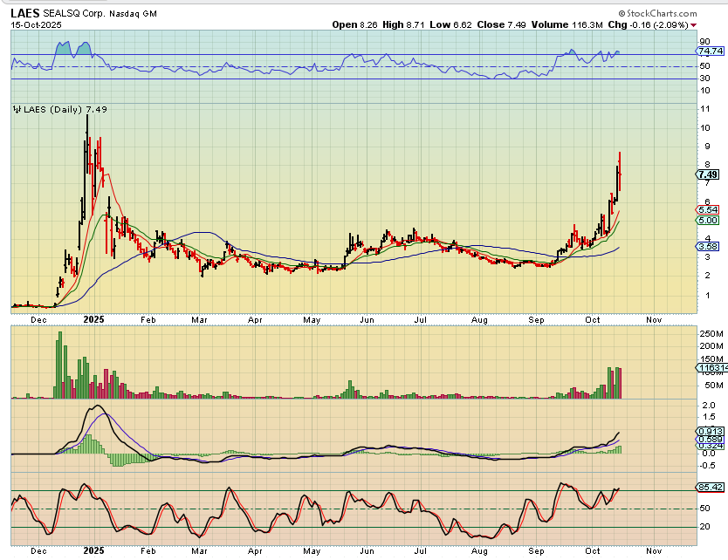Click the 1.5 MACD axis label
The image size is (728, 560).
[709, 417]
